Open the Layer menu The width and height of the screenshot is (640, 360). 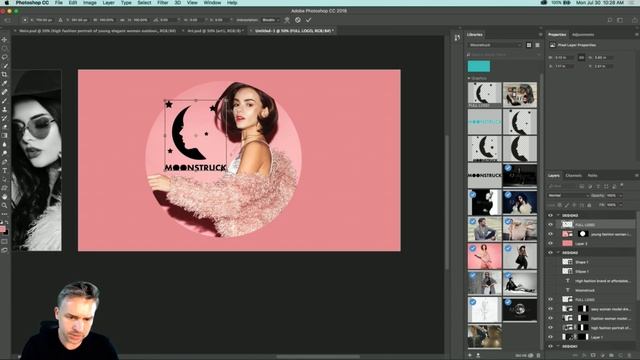coord(108,3)
